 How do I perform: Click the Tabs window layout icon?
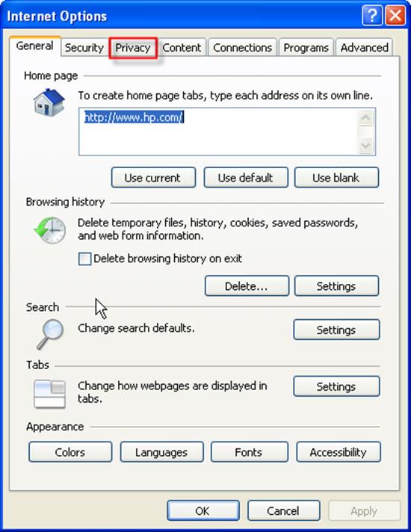coord(49,394)
